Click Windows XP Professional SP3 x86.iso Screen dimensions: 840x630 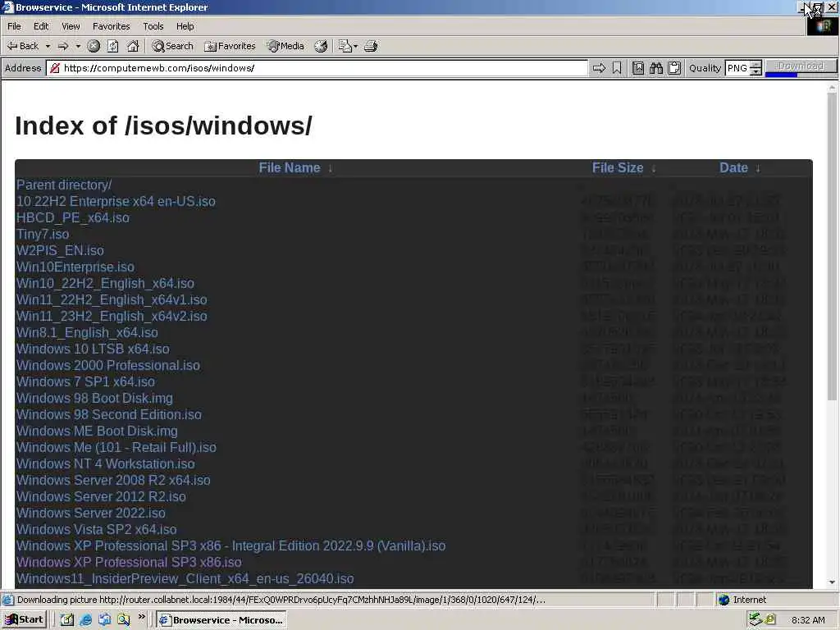[129, 562]
